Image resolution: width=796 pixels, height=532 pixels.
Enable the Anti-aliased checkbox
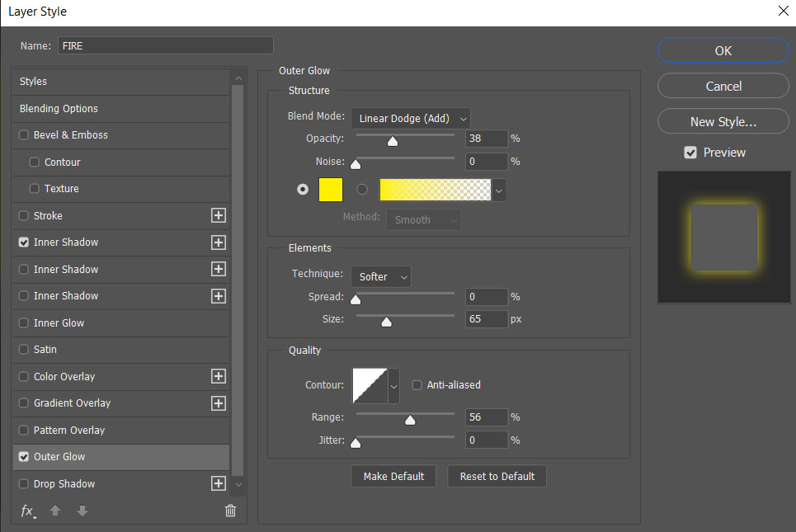[417, 384]
